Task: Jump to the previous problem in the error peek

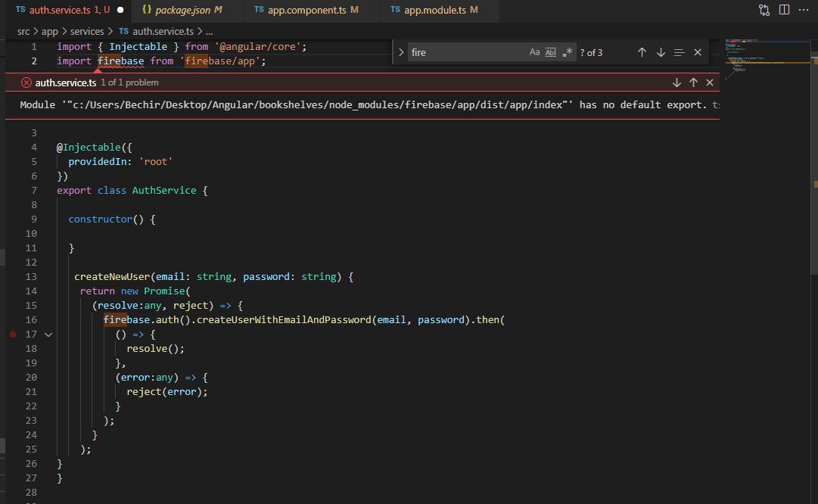Action: point(693,82)
